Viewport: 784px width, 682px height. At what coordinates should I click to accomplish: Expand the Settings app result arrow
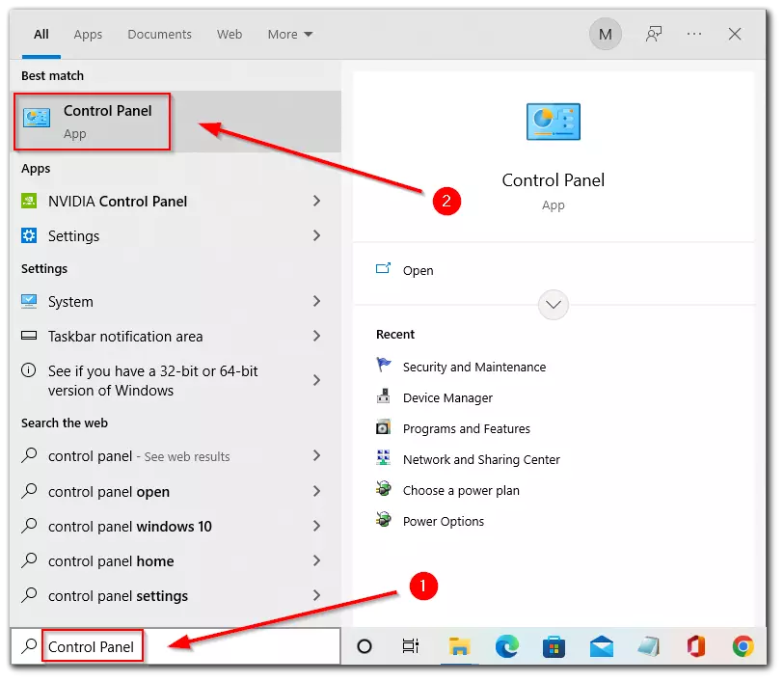click(x=316, y=235)
